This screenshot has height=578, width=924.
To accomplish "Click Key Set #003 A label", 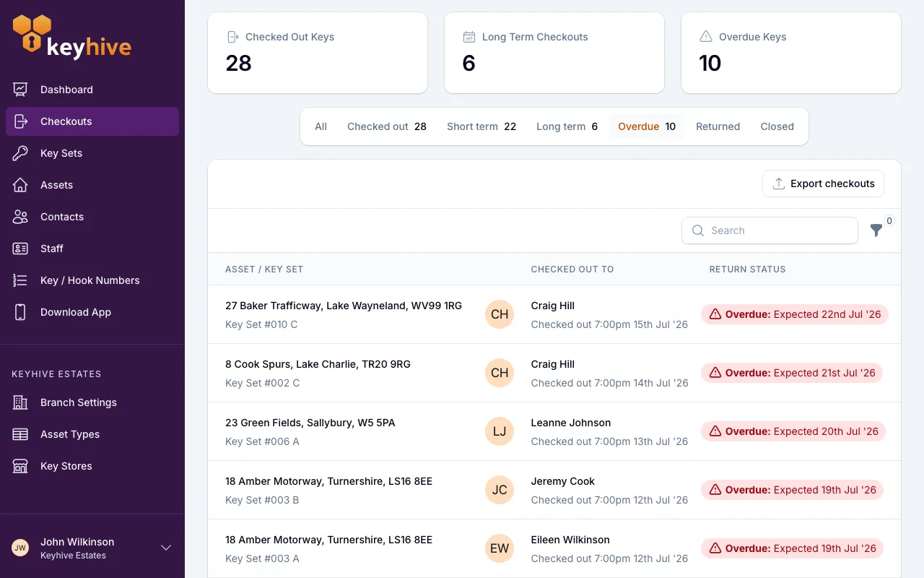I will (262, 558).
